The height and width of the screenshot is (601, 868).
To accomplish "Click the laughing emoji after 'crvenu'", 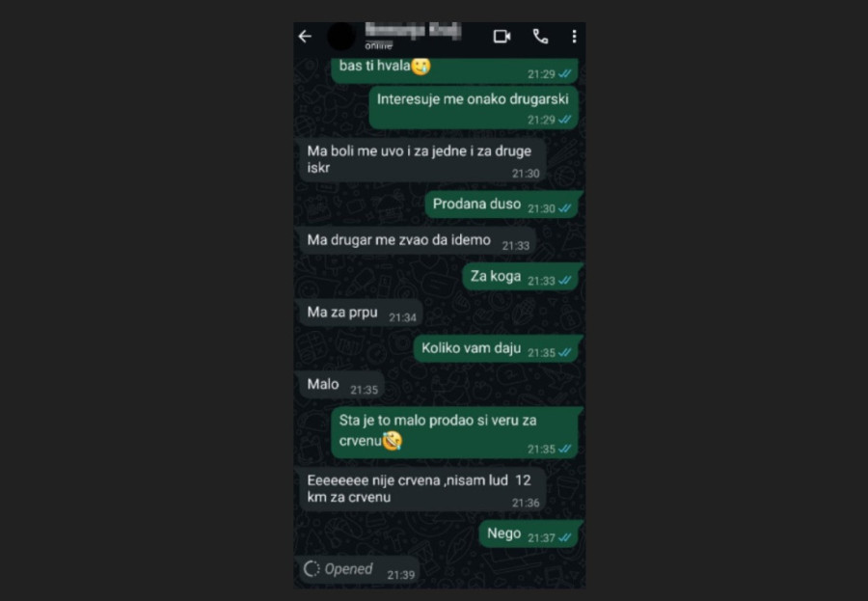I will pyautogui.click(x=393, y=441).
